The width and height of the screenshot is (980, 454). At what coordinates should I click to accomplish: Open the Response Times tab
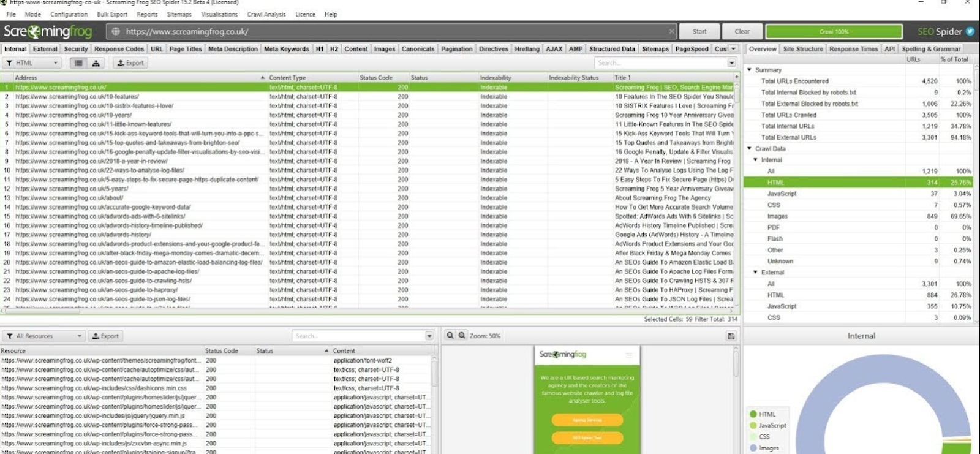click(853, 49)
